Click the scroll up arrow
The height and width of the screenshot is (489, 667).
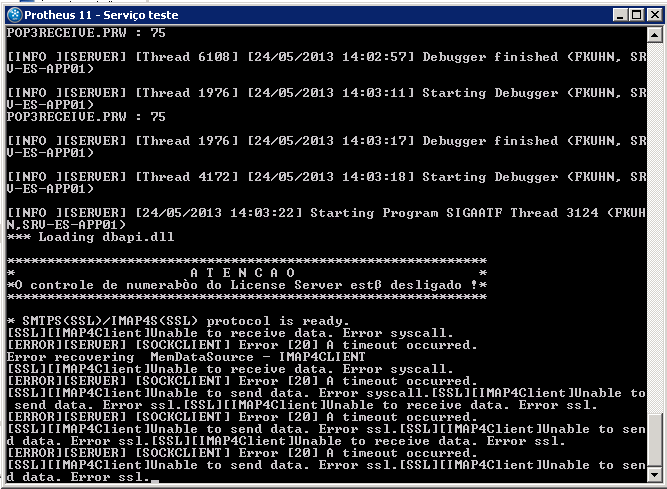click(654, 35)
